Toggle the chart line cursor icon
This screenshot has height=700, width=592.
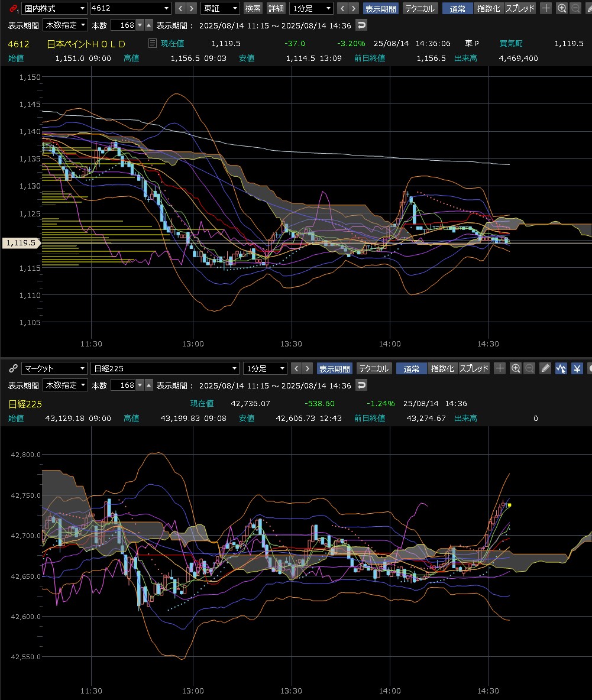561,368
